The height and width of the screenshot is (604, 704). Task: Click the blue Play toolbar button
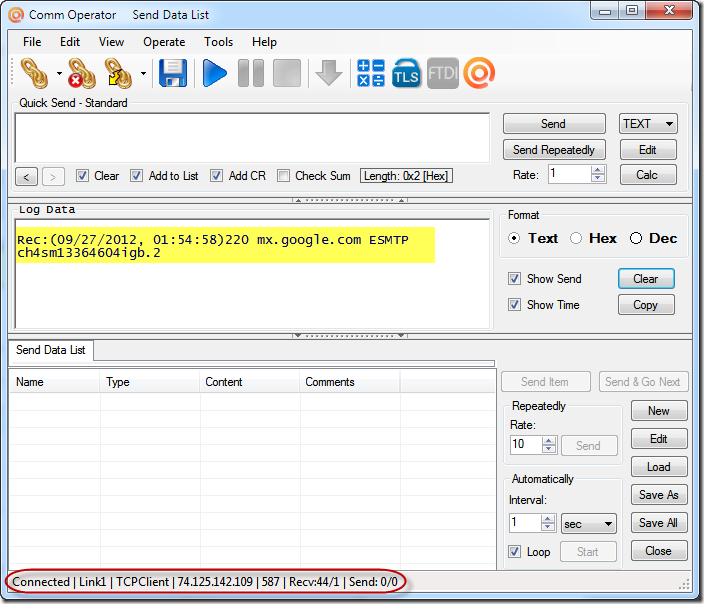coord(215,73)
